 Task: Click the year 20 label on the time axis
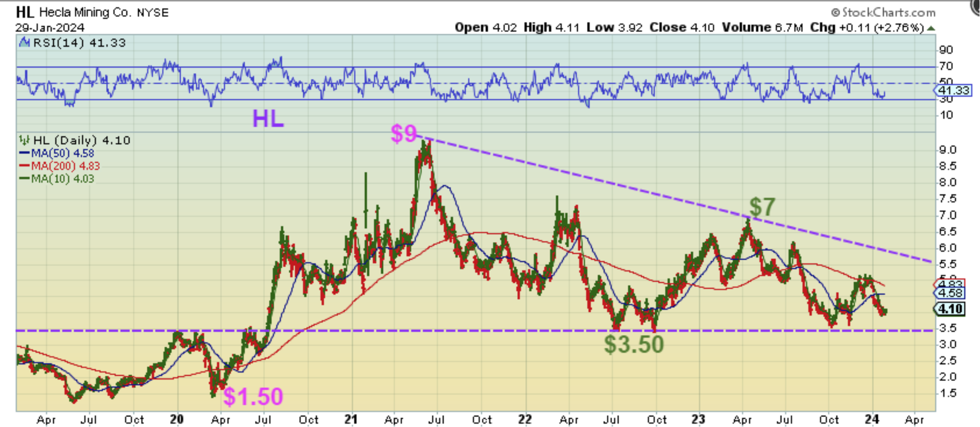pos(177,419)
